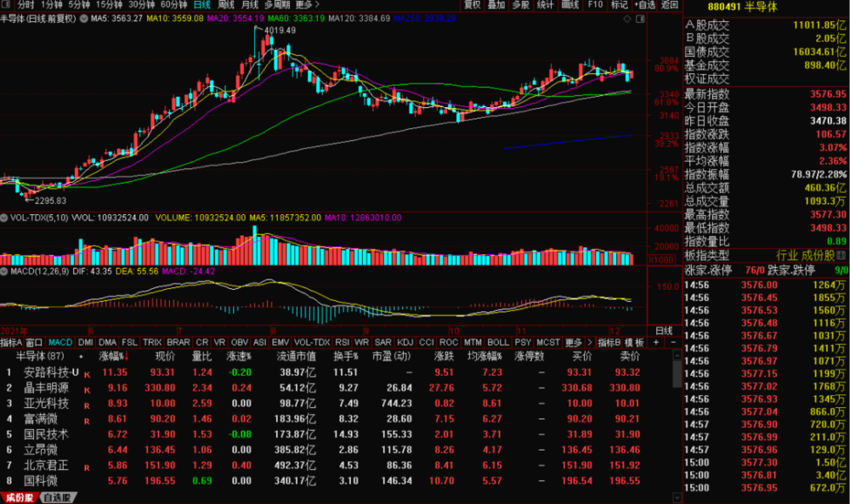Click the +自选 add to watchlist button
This screenshot has height=504, width=850.
tap(644, 5)
